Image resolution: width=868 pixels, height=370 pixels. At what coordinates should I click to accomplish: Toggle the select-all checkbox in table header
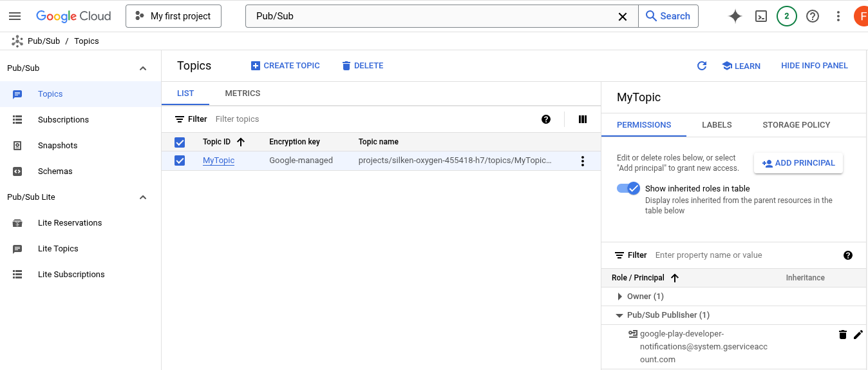(180, 142)
